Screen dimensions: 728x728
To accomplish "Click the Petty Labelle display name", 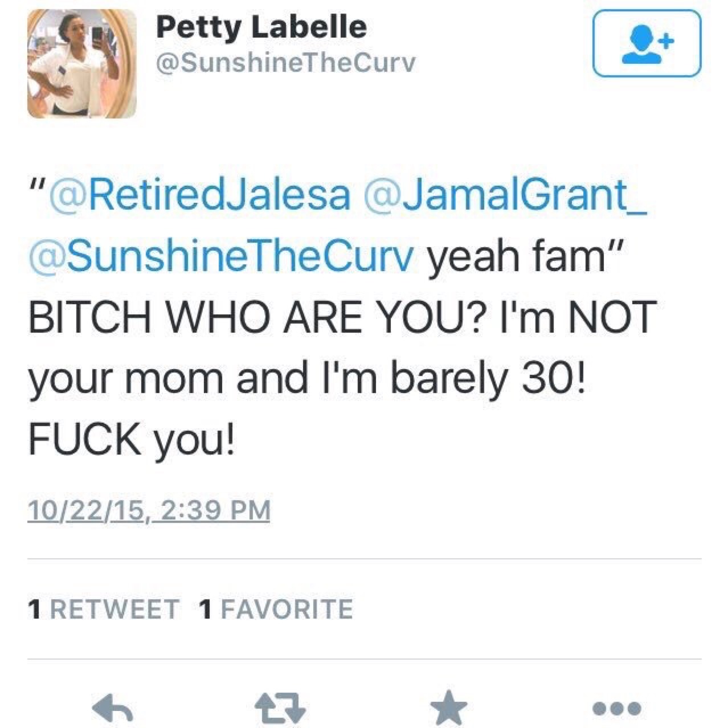I will [261, 27].
